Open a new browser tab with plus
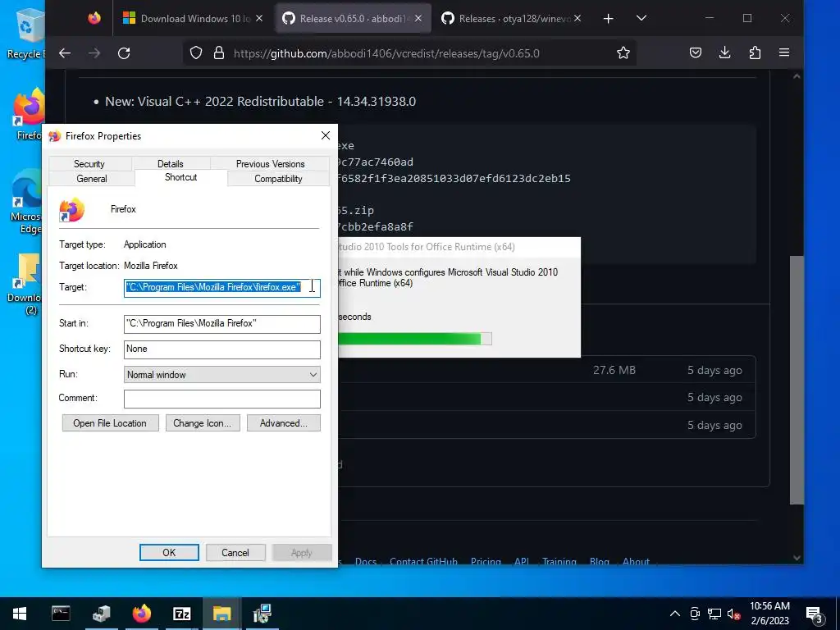Screen dimensions: 840x630 608,19
